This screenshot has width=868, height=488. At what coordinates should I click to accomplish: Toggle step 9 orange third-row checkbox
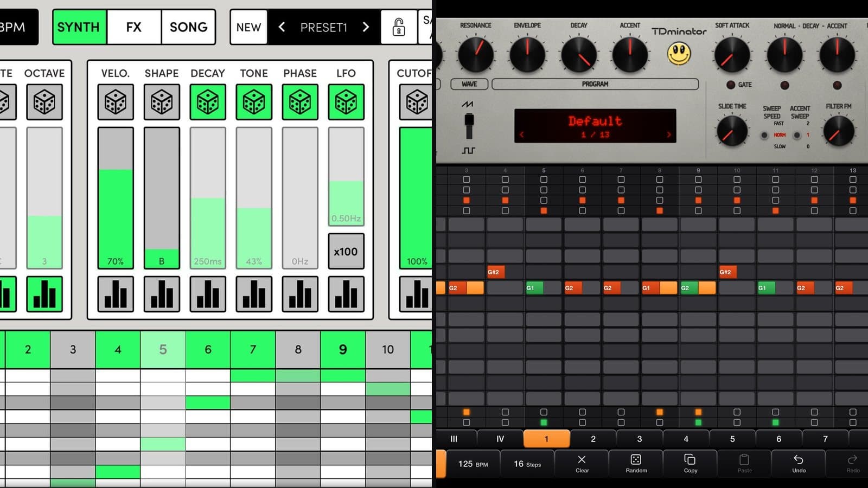coord(698,200)
